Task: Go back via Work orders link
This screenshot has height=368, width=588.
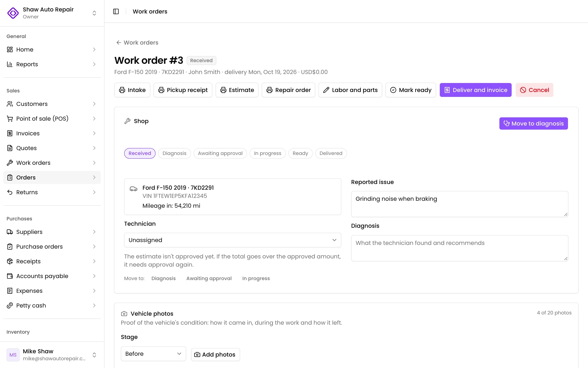Action: pos(137,43)
